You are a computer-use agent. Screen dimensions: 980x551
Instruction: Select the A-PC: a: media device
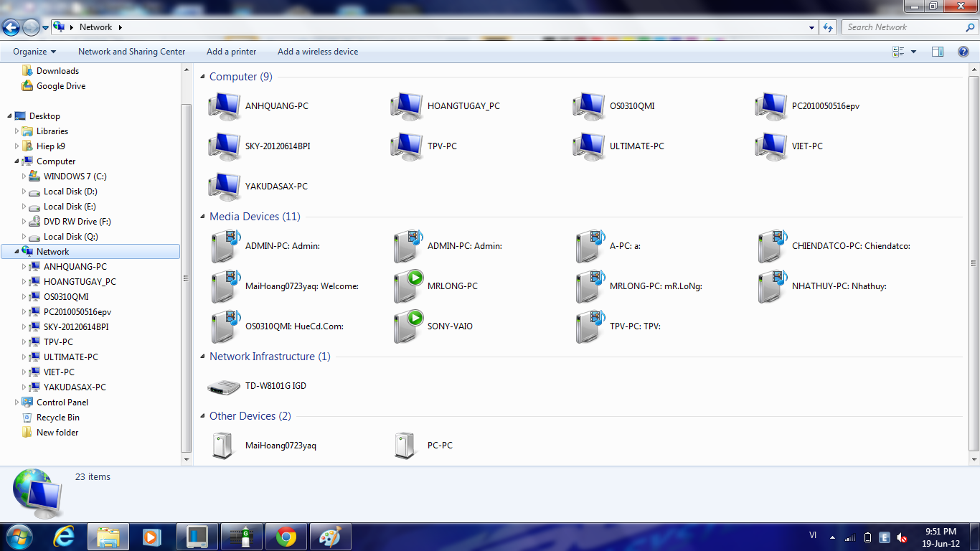tap(589, 246)
